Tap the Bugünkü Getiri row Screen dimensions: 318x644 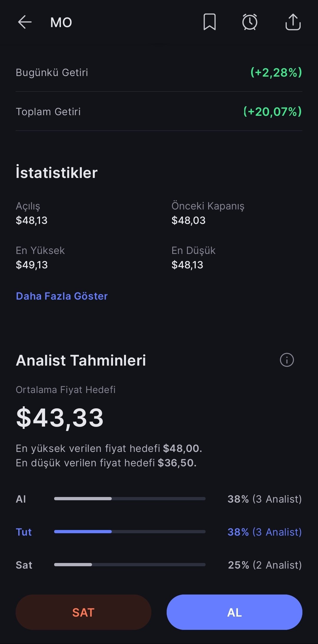pyautogui.click(x=159, y=72)
